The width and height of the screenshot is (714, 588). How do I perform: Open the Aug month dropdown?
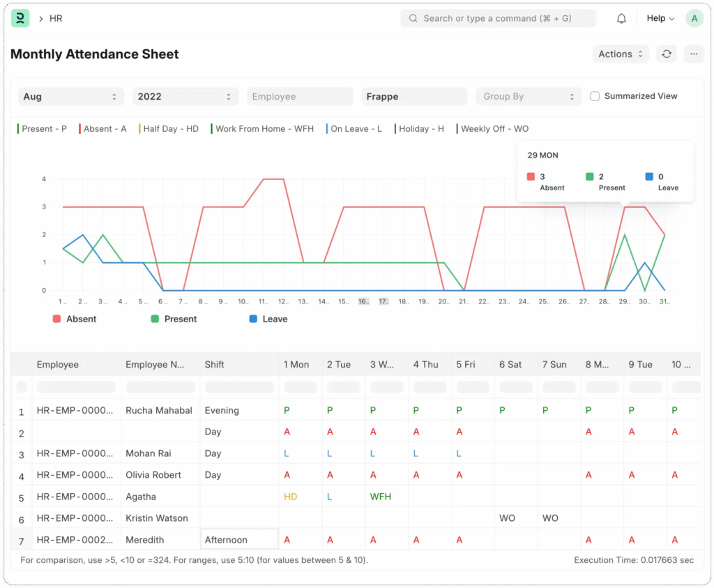pyautogui.click(x=70, y=97)
